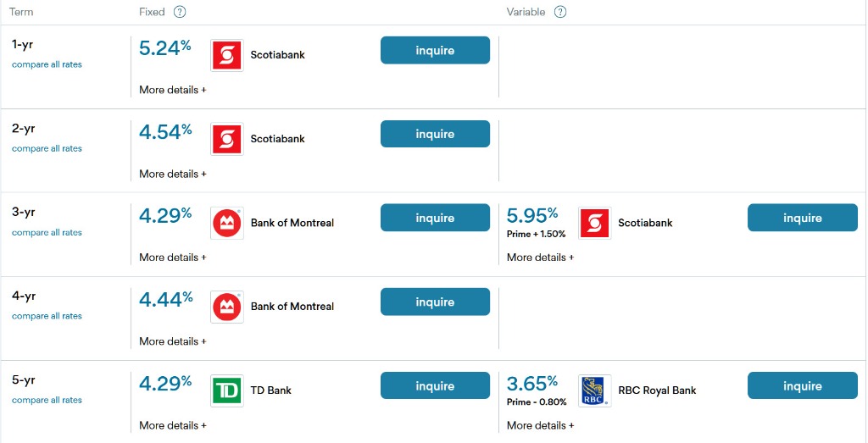This screenshot has height=443, width=868.
Task: Expand More details for 3-yr variable rate
Action: click(x=540, y=257)
